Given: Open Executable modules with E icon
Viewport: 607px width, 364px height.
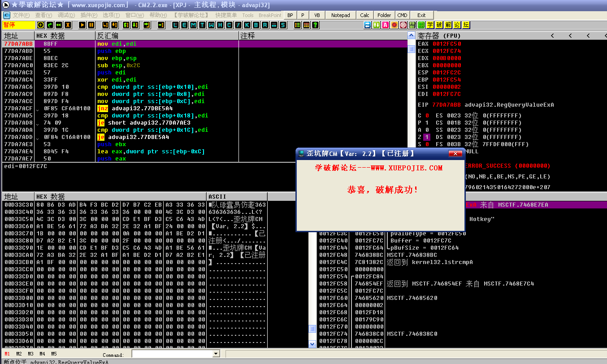Looking at the screenshot, I should [185, 25].
